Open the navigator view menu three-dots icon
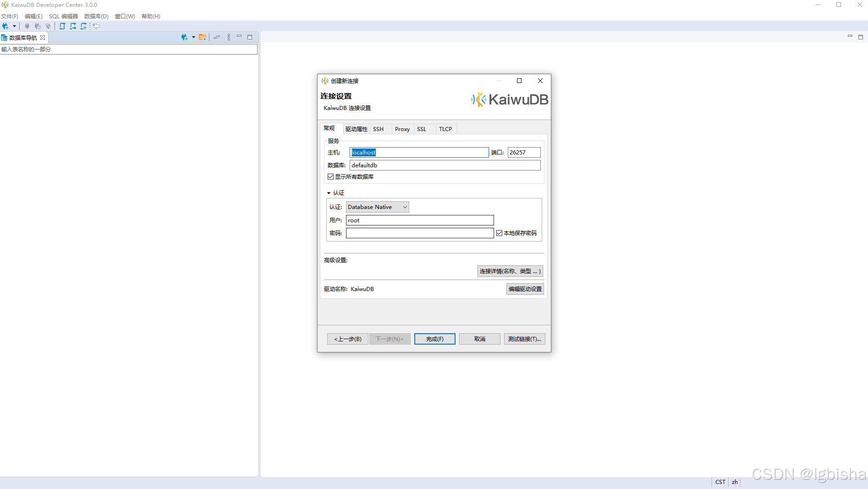 click(229, 37)
